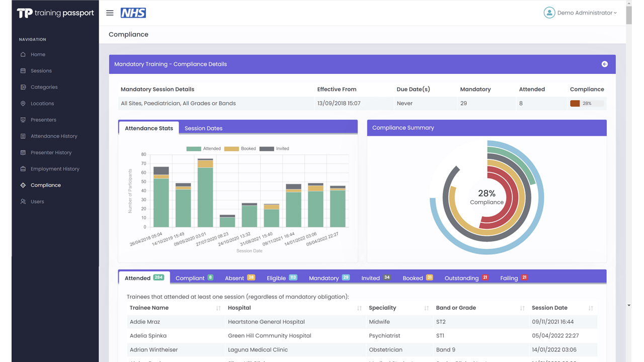The image size is (644, 362).
Task: Open the Presenter History link
Action: pos(51,152)
